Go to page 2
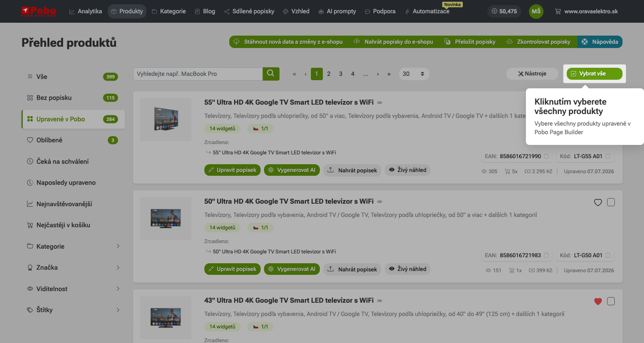The image size is (644, 343). pos(329,74)
